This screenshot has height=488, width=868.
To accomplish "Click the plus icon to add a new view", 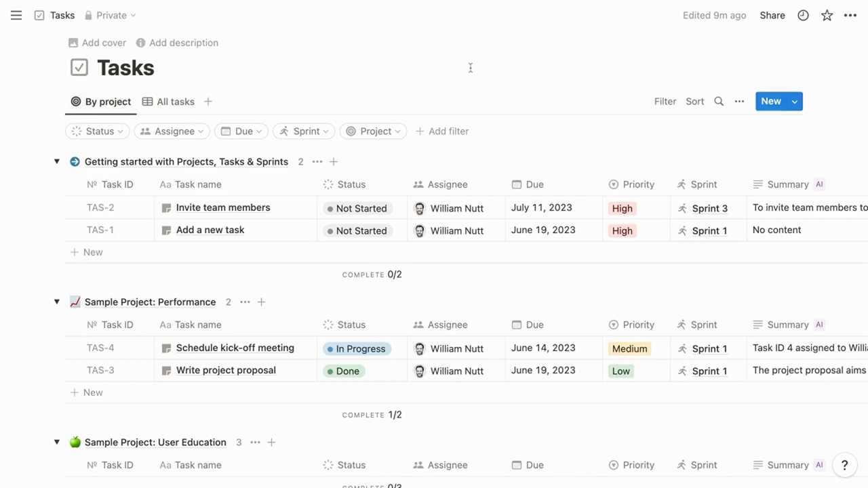I will tap(208, 101).
